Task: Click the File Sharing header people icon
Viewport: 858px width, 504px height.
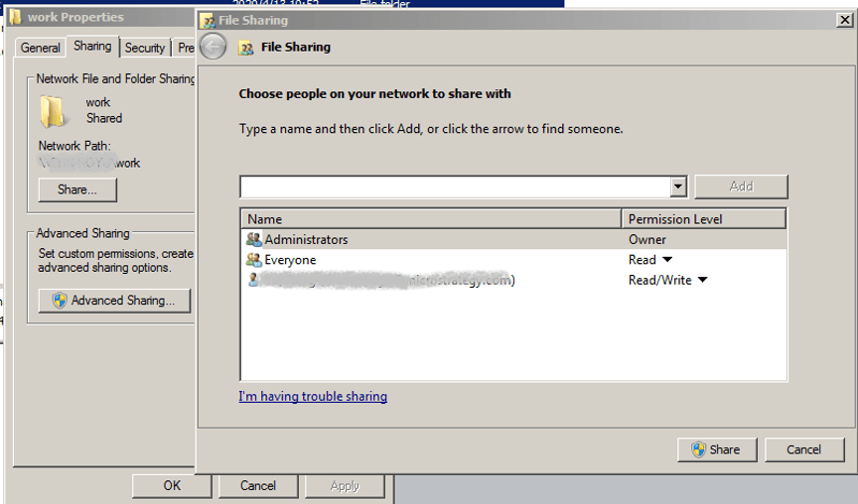Action: tap(245, 48)
